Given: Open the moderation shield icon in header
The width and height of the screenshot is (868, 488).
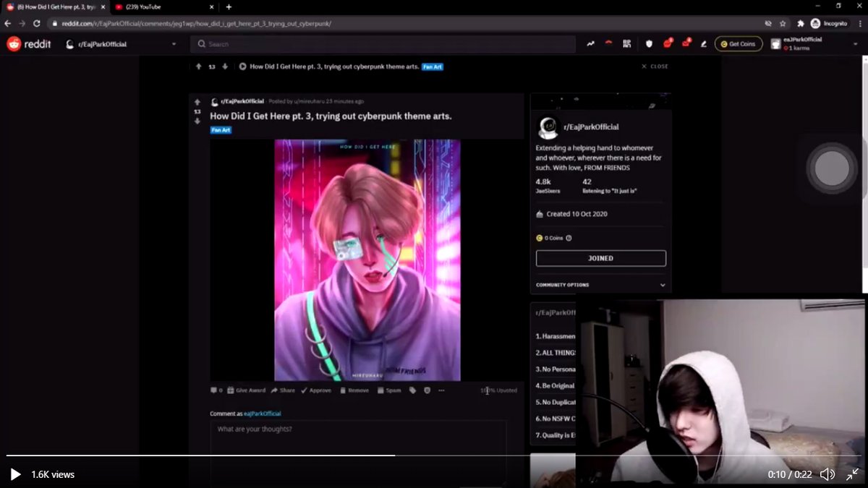Looking at the screenshot, I should pos(649,44).
